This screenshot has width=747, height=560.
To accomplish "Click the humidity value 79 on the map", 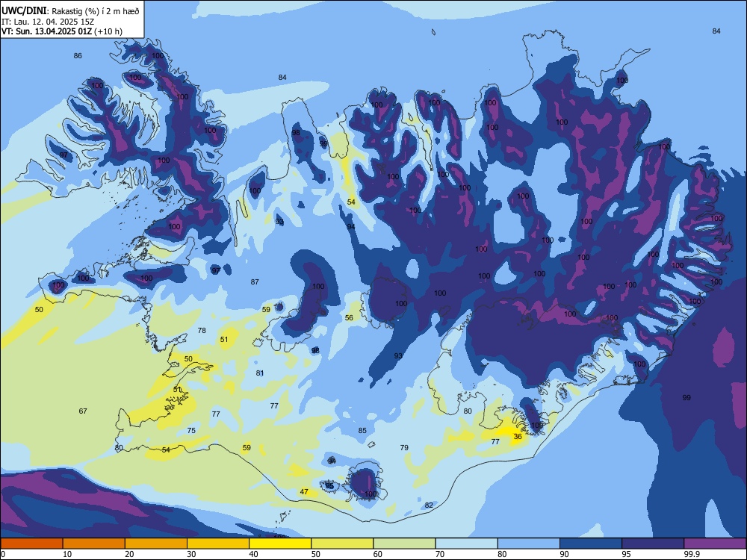I will (x=404, y=447).
